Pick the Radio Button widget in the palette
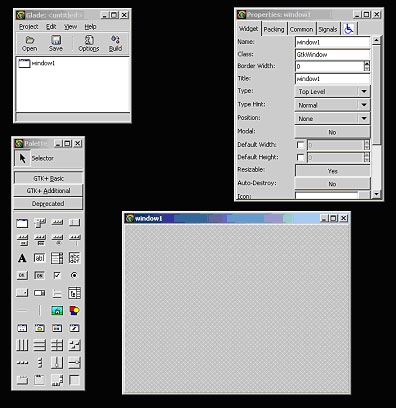396x408 pixels. point(74,275)
